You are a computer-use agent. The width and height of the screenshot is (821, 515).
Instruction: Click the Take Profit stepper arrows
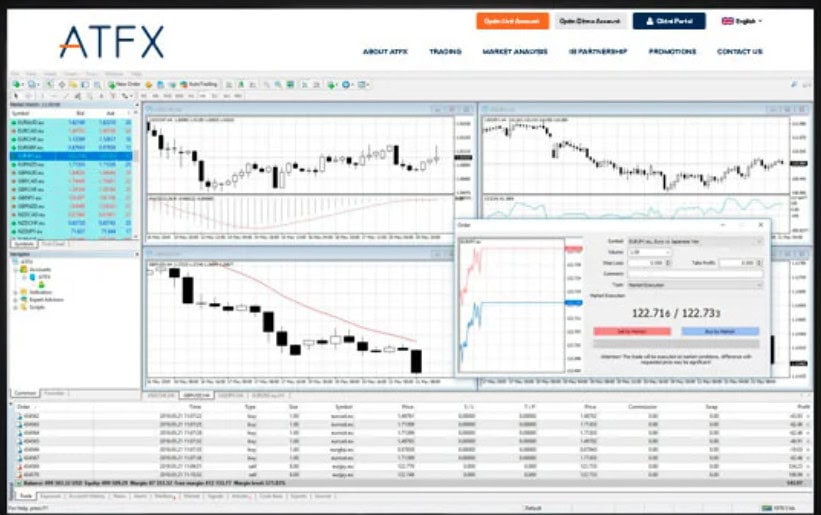tap(760, 263)
